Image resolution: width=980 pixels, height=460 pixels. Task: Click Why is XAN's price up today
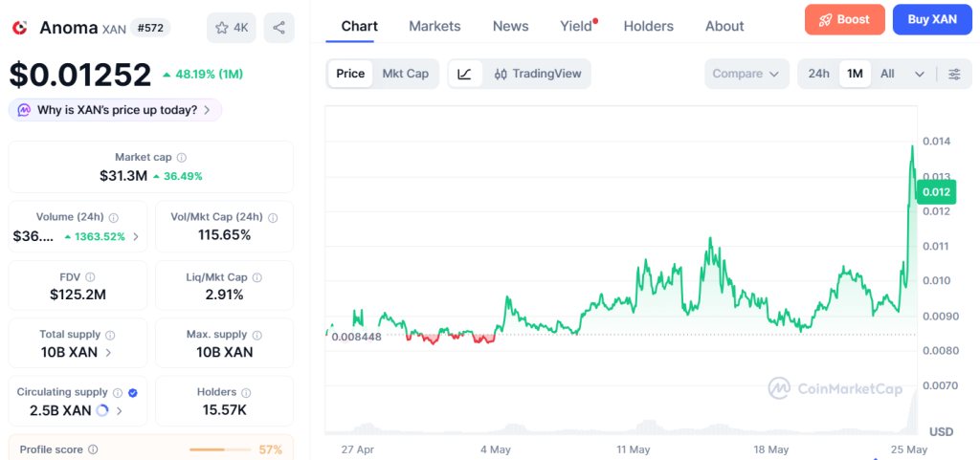tap(115, 111)
